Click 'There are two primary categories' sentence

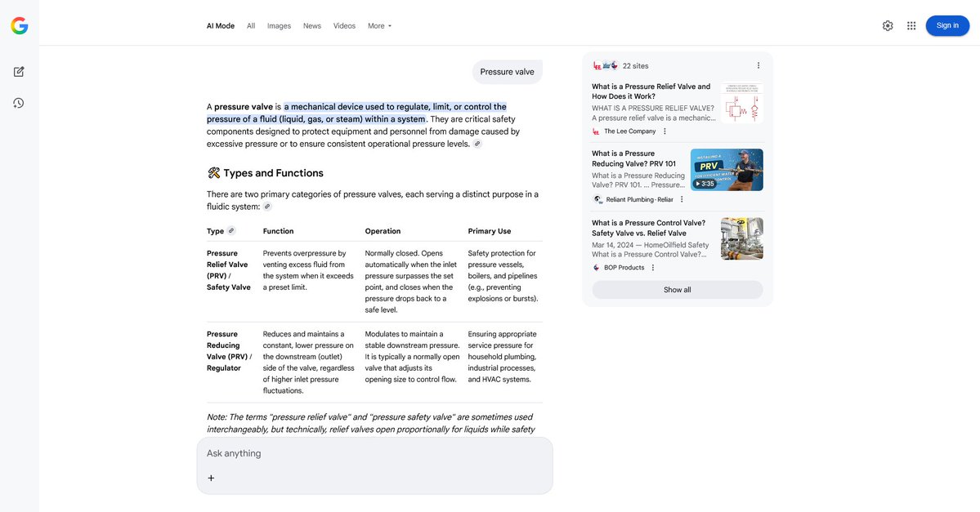[x=373, y=200]
